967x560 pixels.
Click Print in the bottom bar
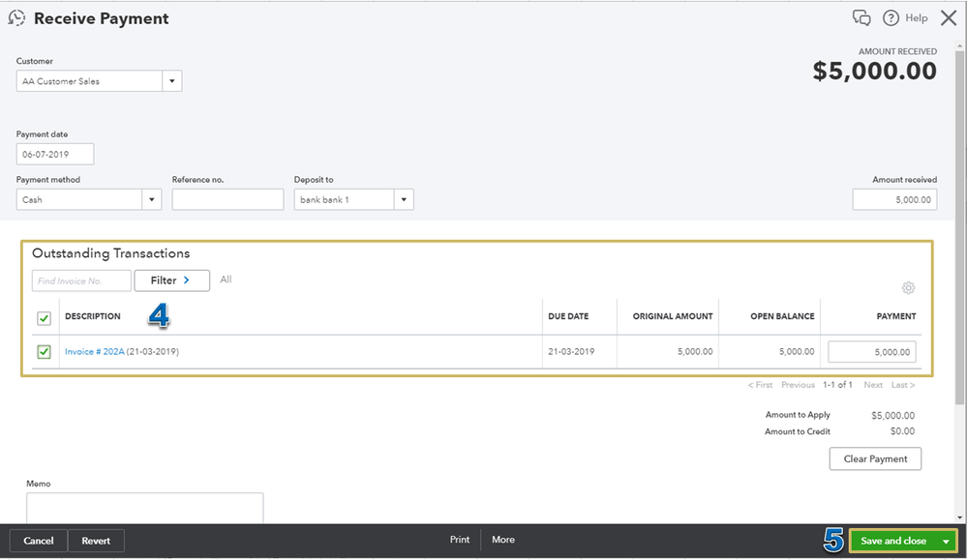460,540
